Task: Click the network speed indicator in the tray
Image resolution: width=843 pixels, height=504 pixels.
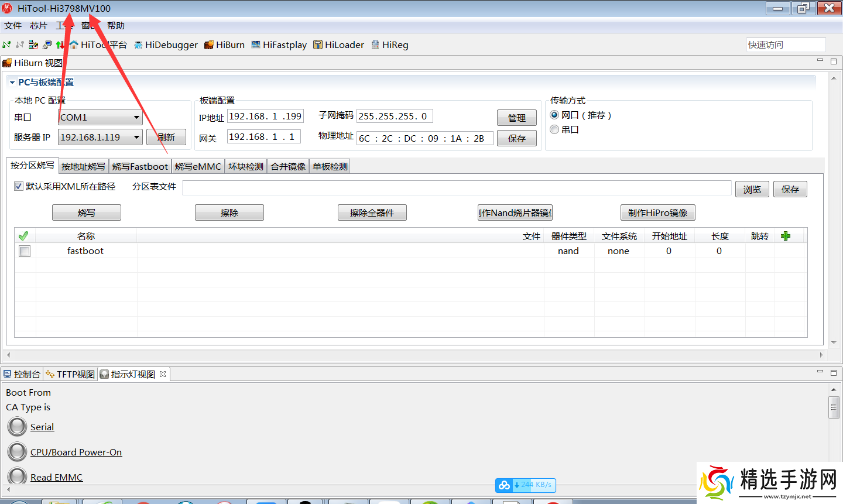Action: point(525,485)
